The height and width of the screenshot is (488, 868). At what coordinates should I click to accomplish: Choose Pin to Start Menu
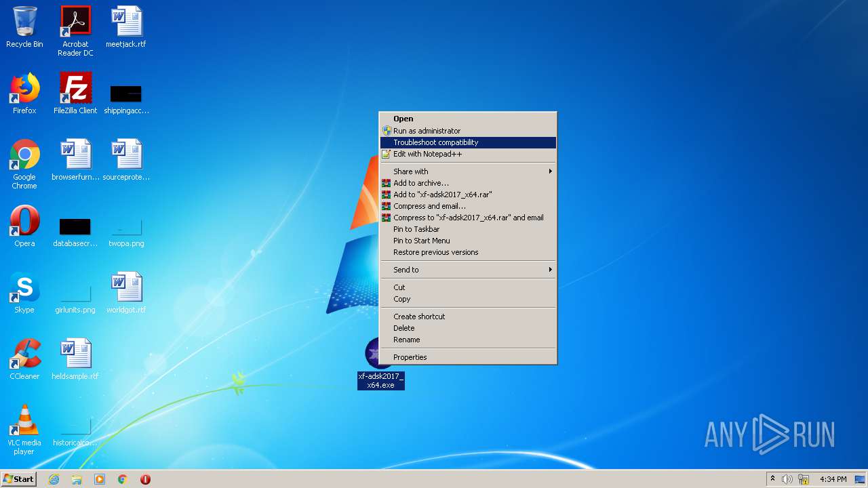point(469,241)
